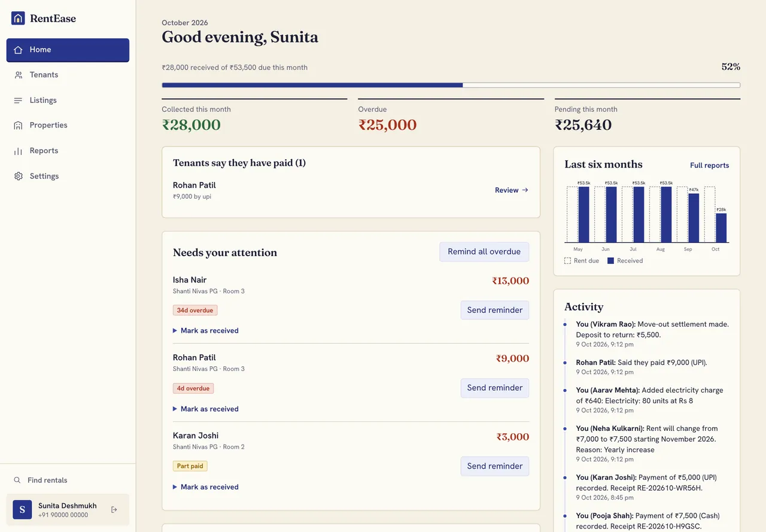766x532 pixels.
Task: Navigate to Reports in sidebar
Action: [x=68, y=151]
